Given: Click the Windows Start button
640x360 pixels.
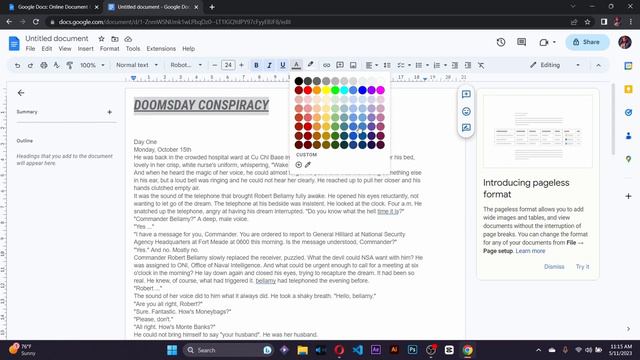Looking at the screenshot, I should point(172,350).
